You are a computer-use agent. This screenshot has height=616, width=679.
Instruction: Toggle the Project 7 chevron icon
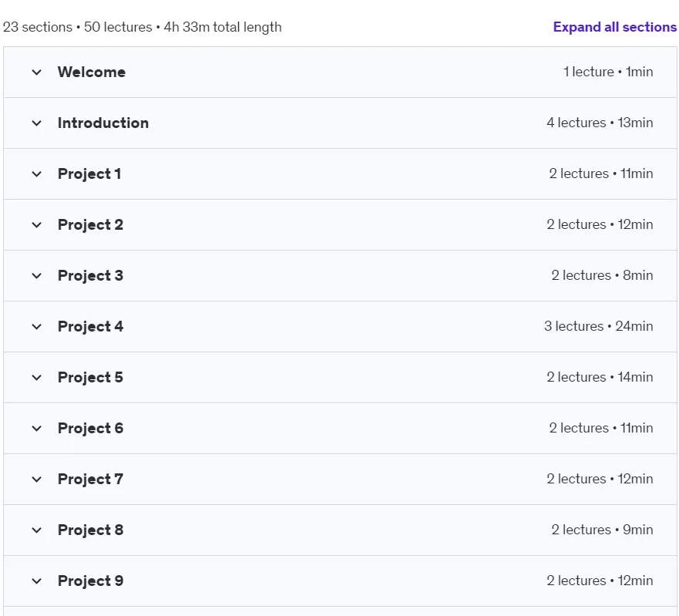click(x=37, y=480)
